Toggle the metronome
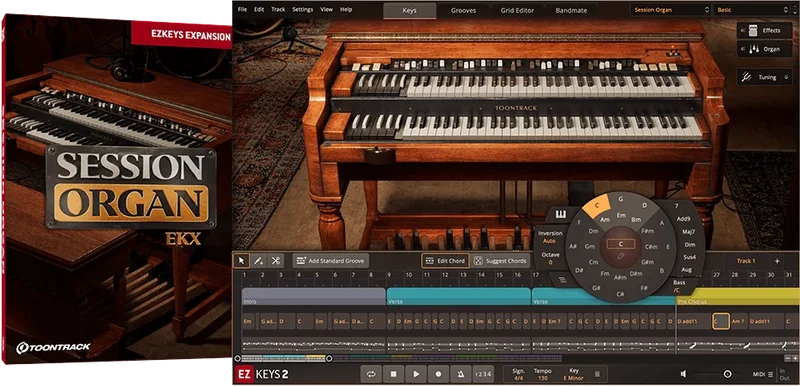Viewport: 800px width, 386px height. coord(461,374)
